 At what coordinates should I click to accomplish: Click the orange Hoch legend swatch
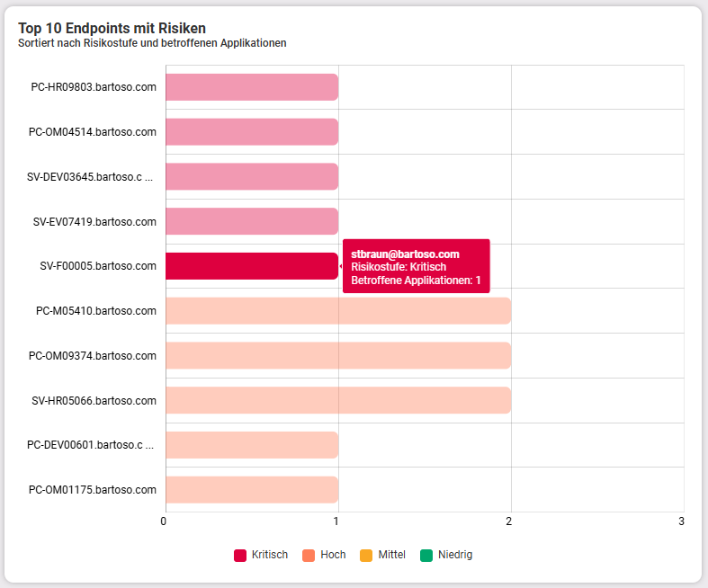[x=309, y=555]
